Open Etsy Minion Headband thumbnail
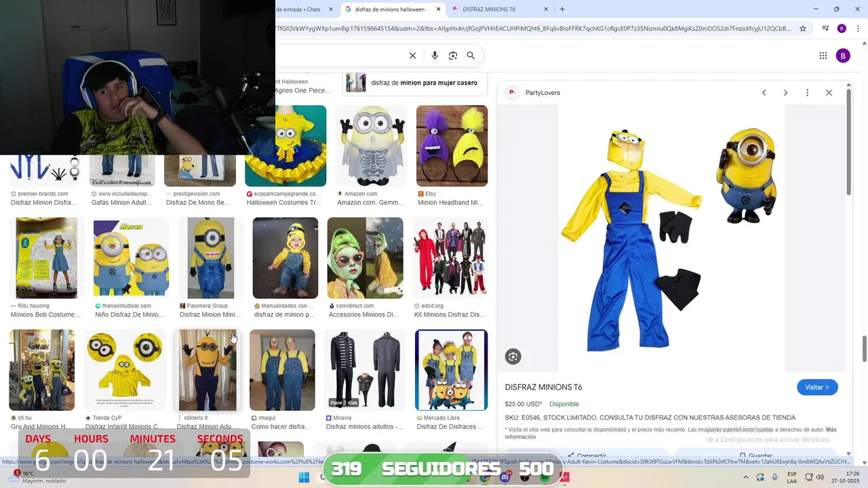868x488 pixels. 452,146
